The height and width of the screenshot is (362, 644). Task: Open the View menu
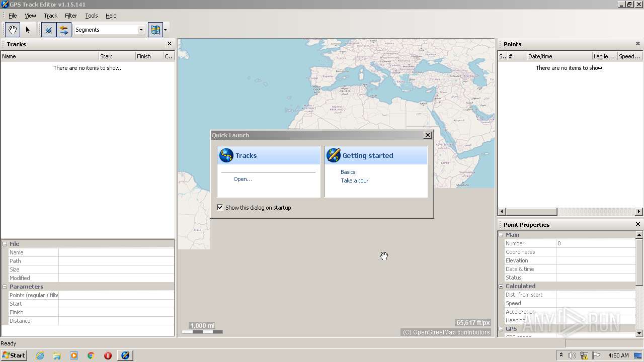coord(30,16)
